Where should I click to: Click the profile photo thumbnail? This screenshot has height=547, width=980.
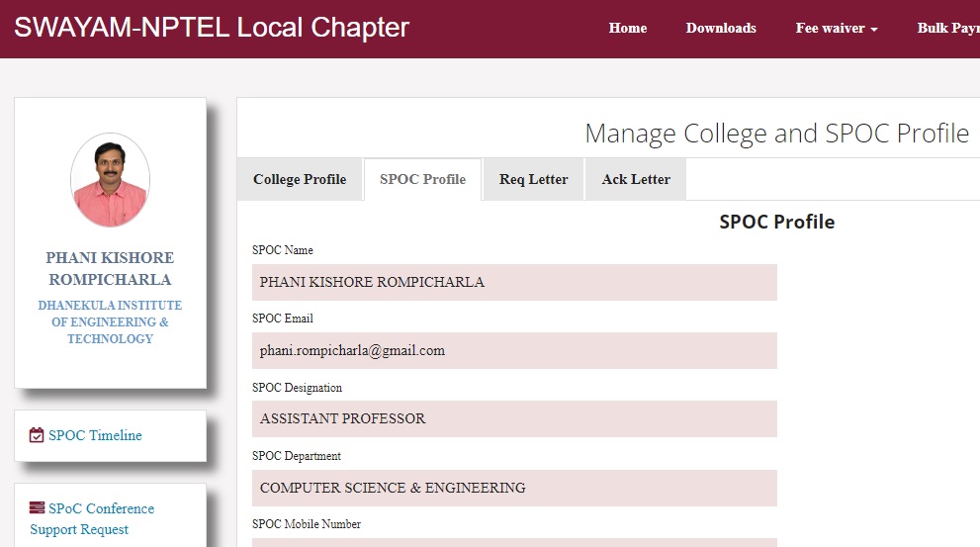coord(110,180)
